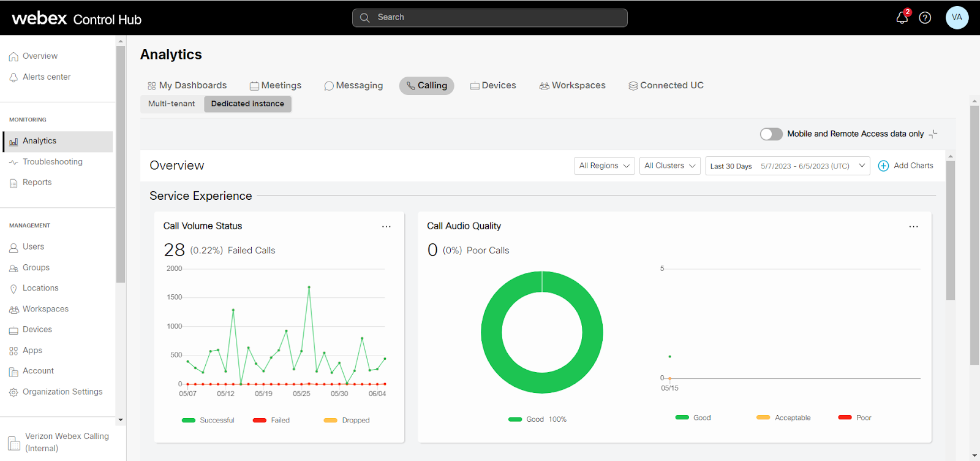Viewport: 980px width, 461px height.
Task: Click the Overview panel scrollbar thumb
Action: [951, 230]
